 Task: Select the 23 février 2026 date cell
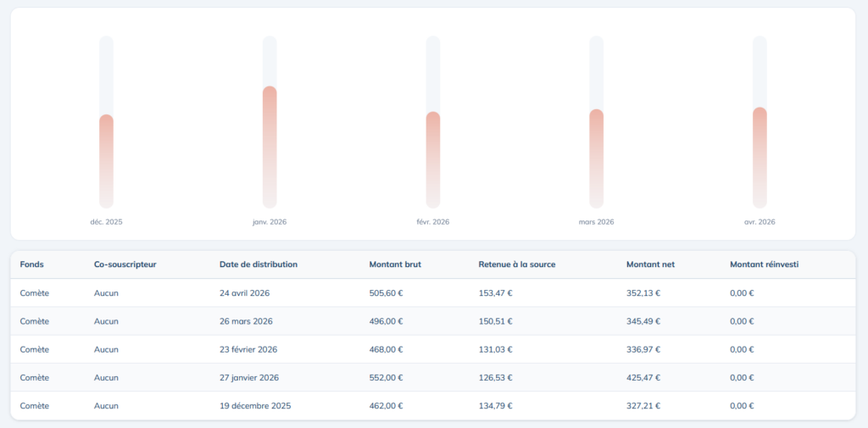pyautogui.click(x=248, y=349)
